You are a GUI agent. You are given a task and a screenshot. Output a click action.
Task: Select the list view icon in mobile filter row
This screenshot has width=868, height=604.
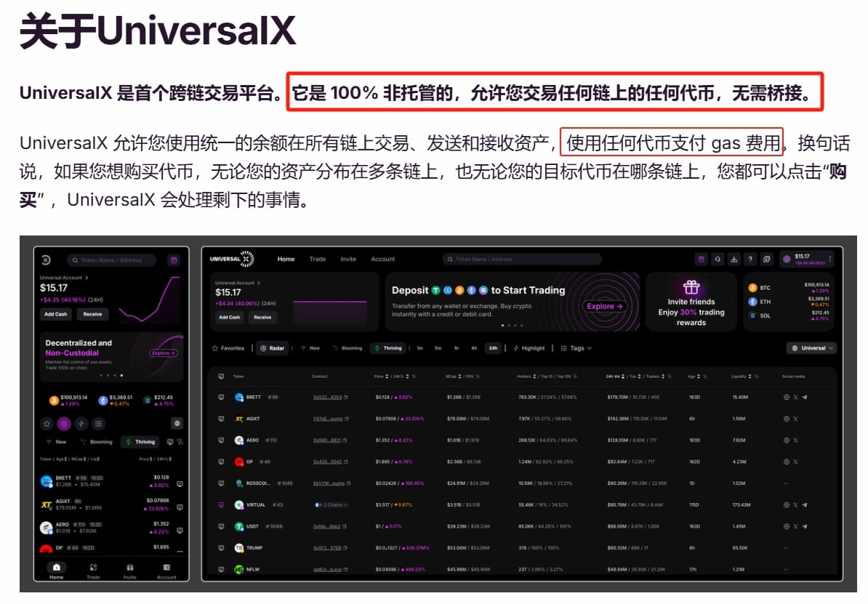99,424
